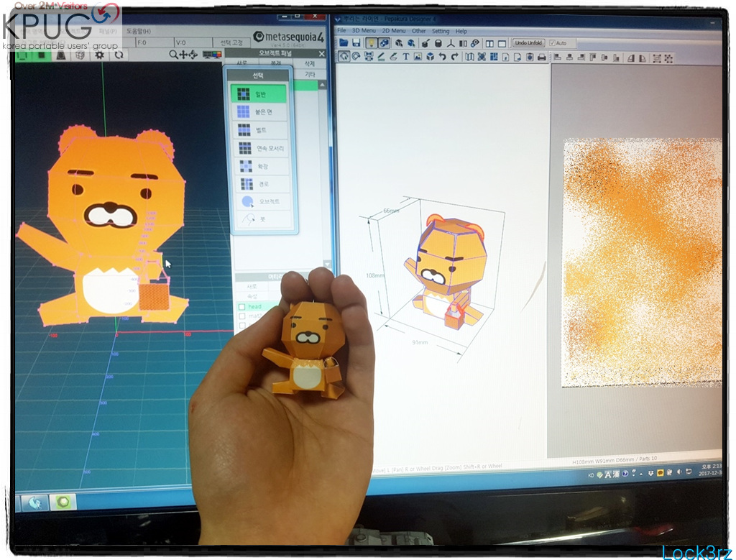736x560 pixels.
Task: Click Undo Unfold button in Pepakura
Action: [528, 42]
